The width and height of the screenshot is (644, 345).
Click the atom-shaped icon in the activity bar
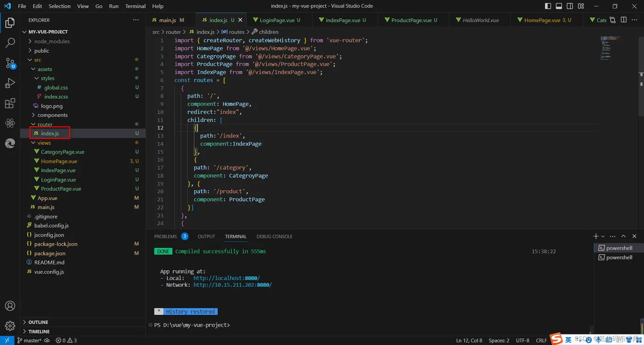coord(10,124)
